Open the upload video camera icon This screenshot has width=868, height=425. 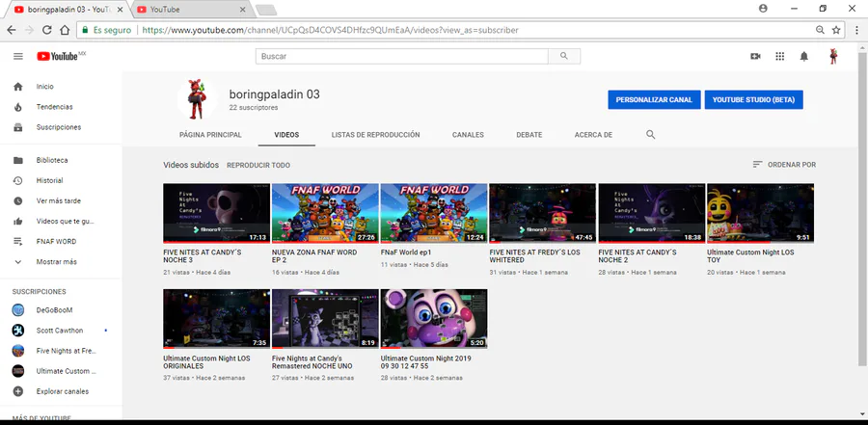755,57
